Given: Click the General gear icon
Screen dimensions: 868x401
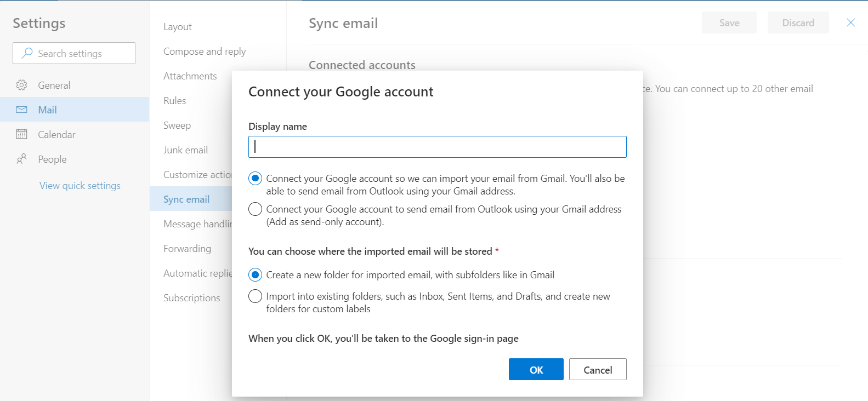Looking at the screenshot, I should click(x=21, y=85).
